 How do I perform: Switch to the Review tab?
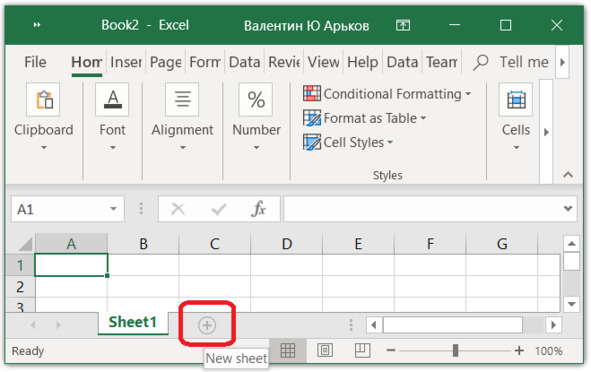pos(284,62)
